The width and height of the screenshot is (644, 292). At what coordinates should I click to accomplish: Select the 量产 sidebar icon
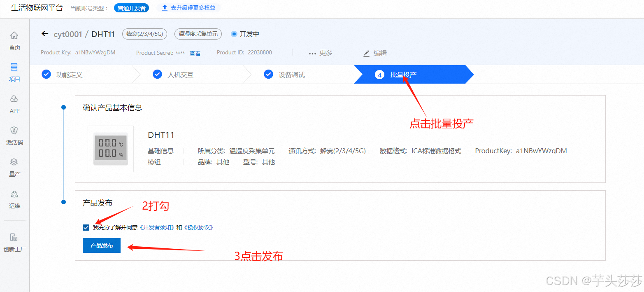point(14,168)
